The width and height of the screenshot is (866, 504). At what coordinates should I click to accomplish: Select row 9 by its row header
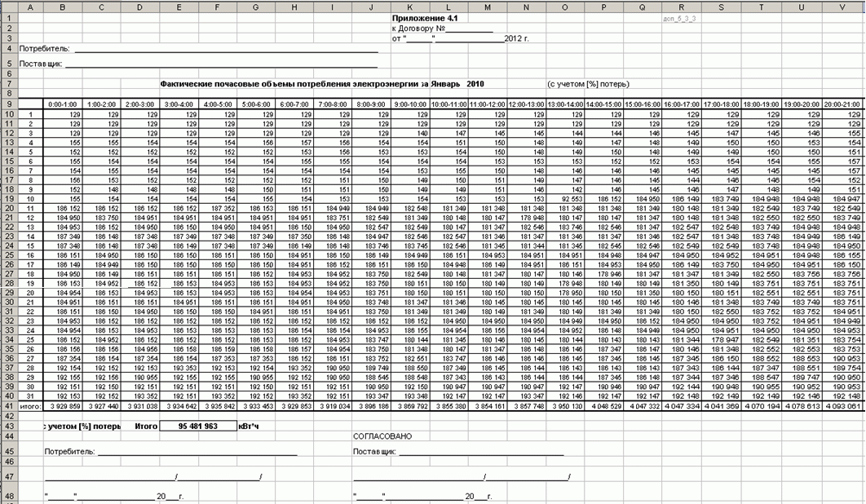(9, 104)
